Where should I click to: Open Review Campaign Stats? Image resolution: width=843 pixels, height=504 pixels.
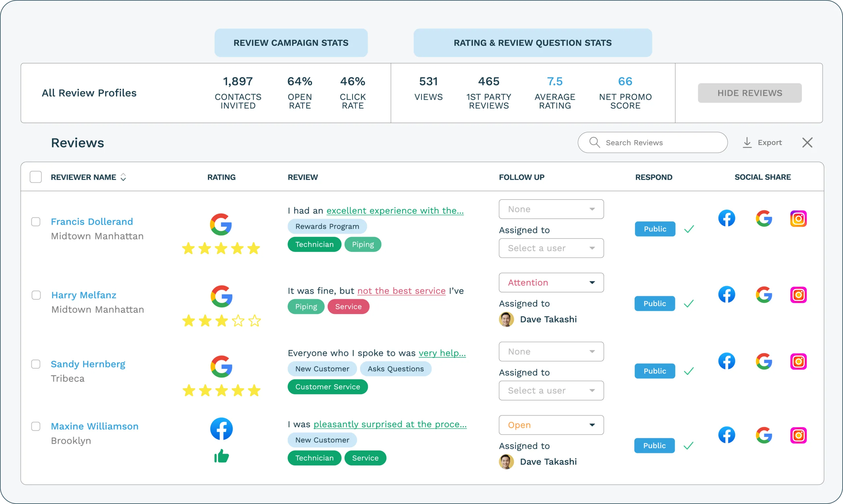291,43
